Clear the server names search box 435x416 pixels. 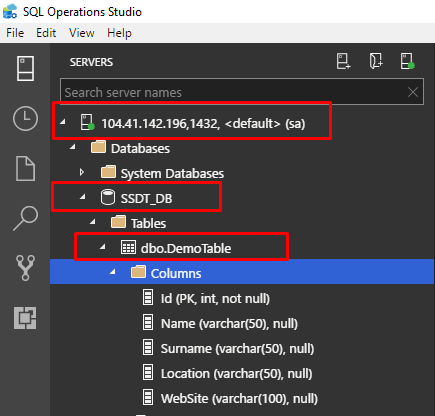click(x=413, y=92)
